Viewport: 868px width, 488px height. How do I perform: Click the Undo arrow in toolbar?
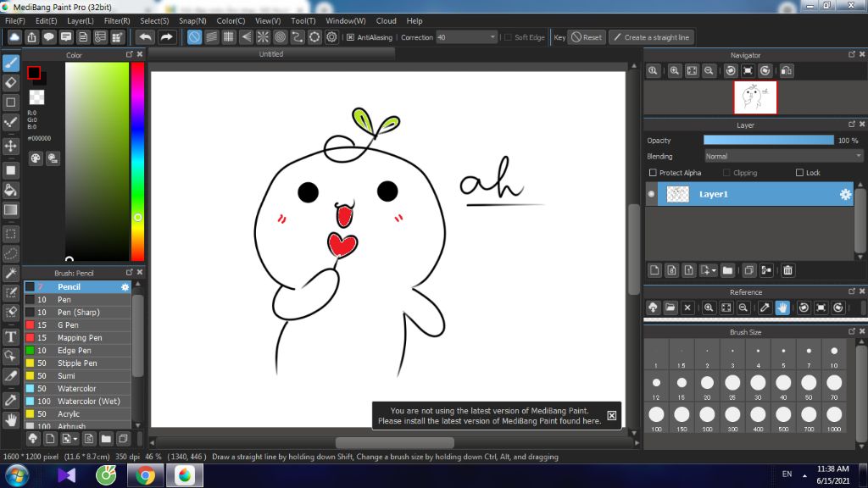[145, 37]
